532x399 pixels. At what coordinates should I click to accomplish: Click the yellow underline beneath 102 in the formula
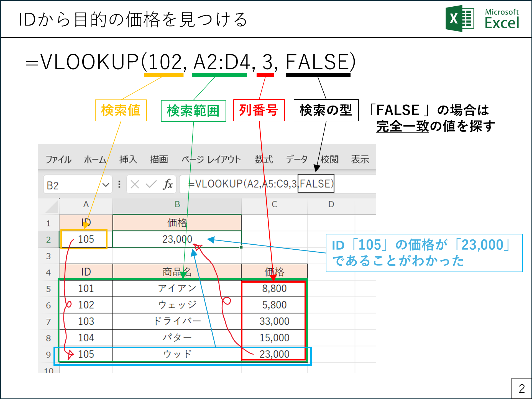(164, 74)
